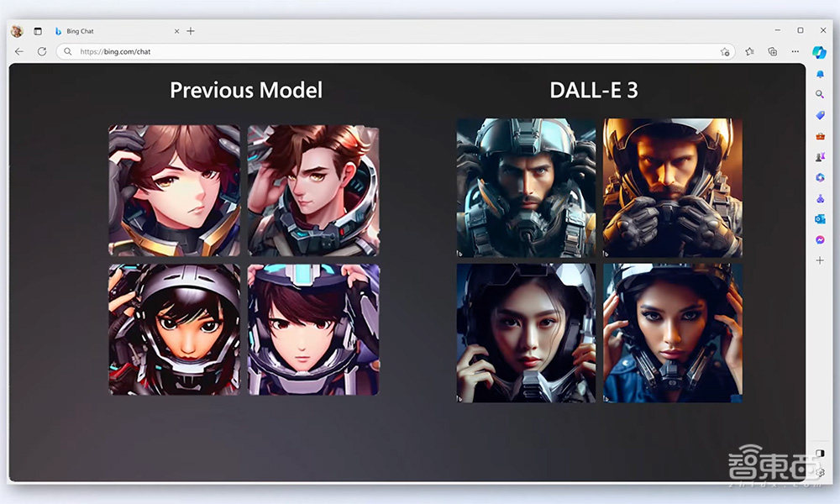Open the Copilot sidebar icon
This screenshot has height=504, width=840.
(x=819, y=52)
